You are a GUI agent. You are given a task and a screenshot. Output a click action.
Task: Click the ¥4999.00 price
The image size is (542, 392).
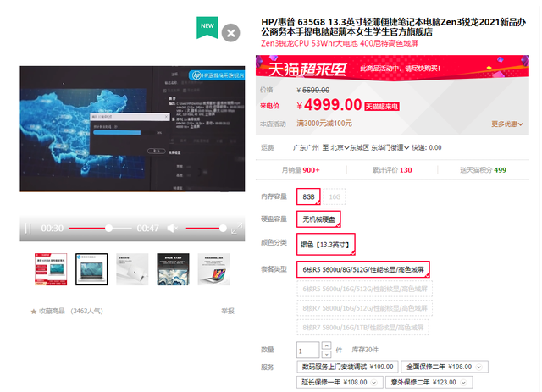pos(329,105)
